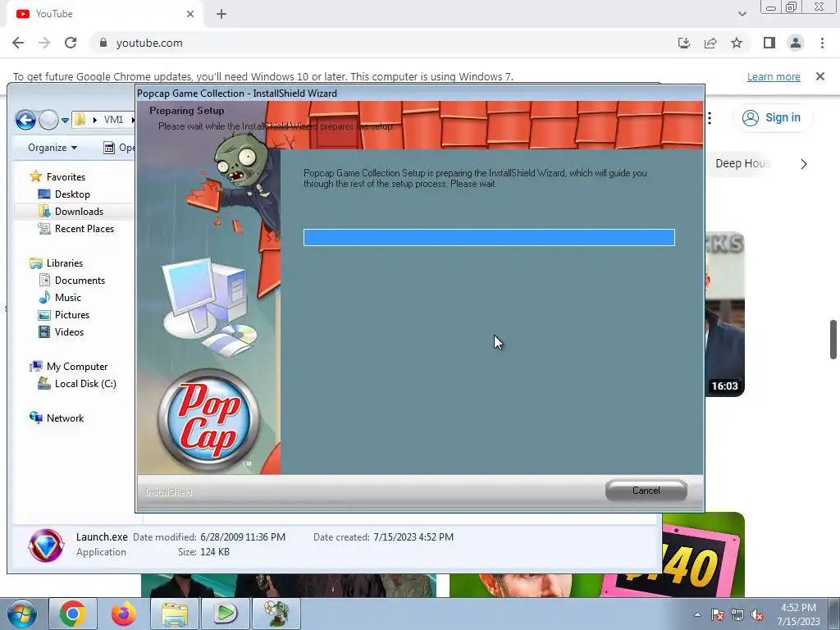Go back in Chrome browser history
Viewport: 840px width, 630px height.
[18, 43]
